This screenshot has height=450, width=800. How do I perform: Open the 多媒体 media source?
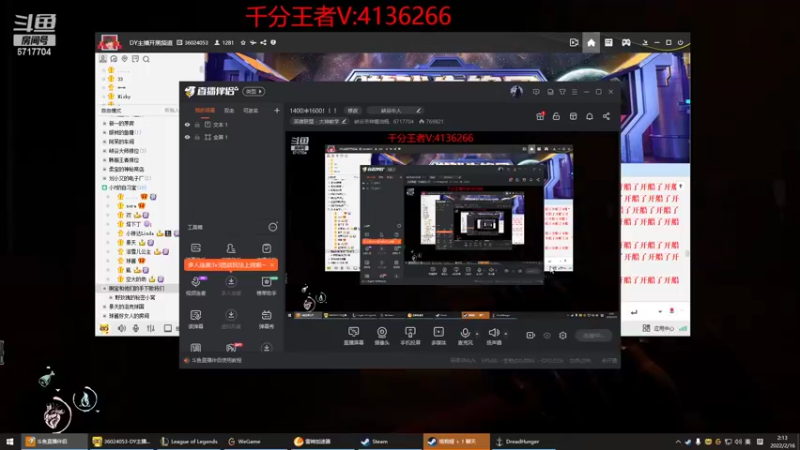(x=438, y=336)
